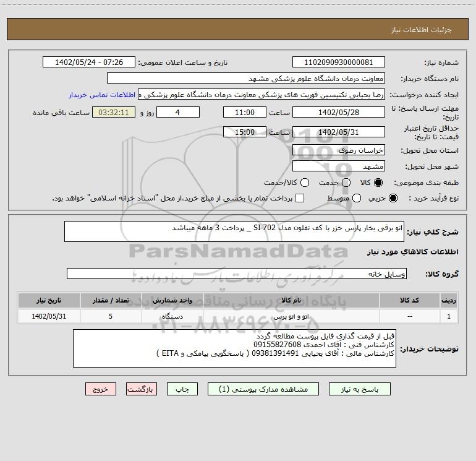
Task: Click the days remaining field showing 4
Action: coord(178,112)
